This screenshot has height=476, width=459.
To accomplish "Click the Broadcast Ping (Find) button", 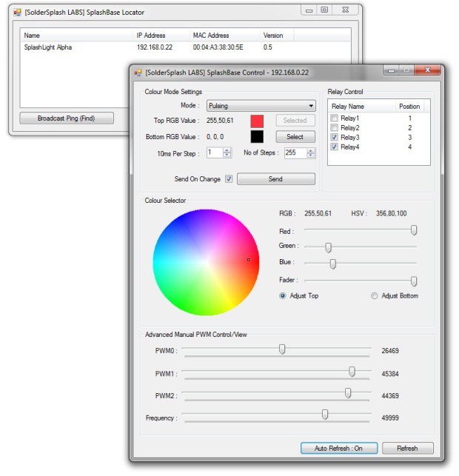I will [67, 118].
